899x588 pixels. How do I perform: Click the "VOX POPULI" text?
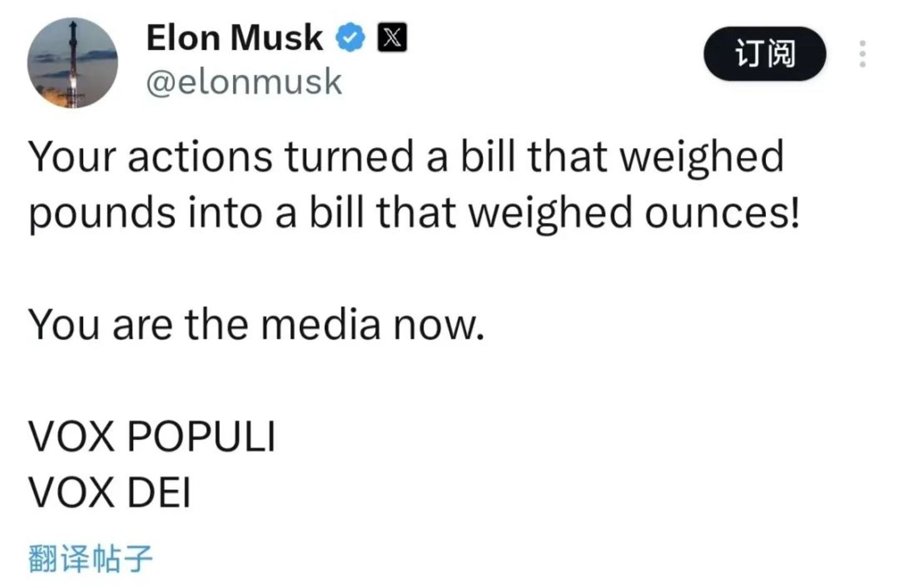152,436
